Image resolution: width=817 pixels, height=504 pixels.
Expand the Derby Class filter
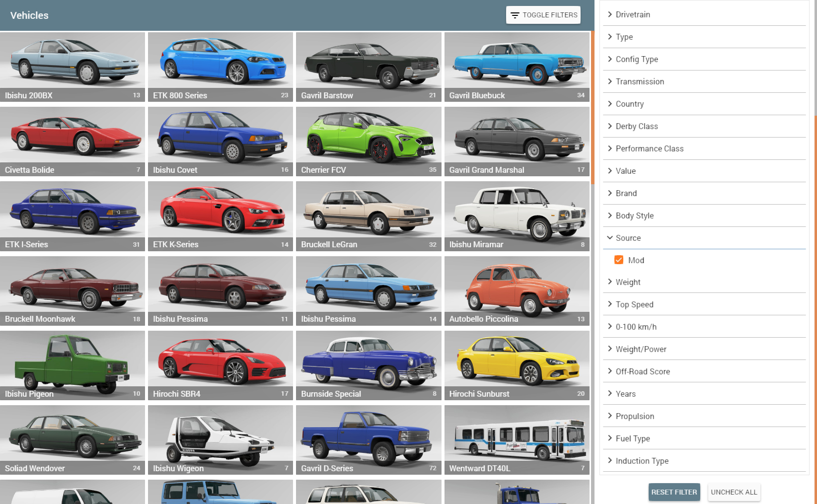click(704, 126)
